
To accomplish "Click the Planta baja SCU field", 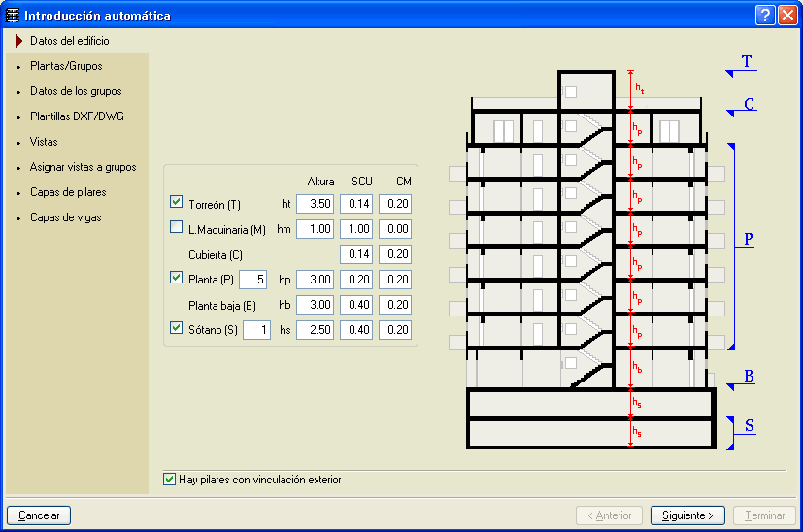I will click(356, 305).
